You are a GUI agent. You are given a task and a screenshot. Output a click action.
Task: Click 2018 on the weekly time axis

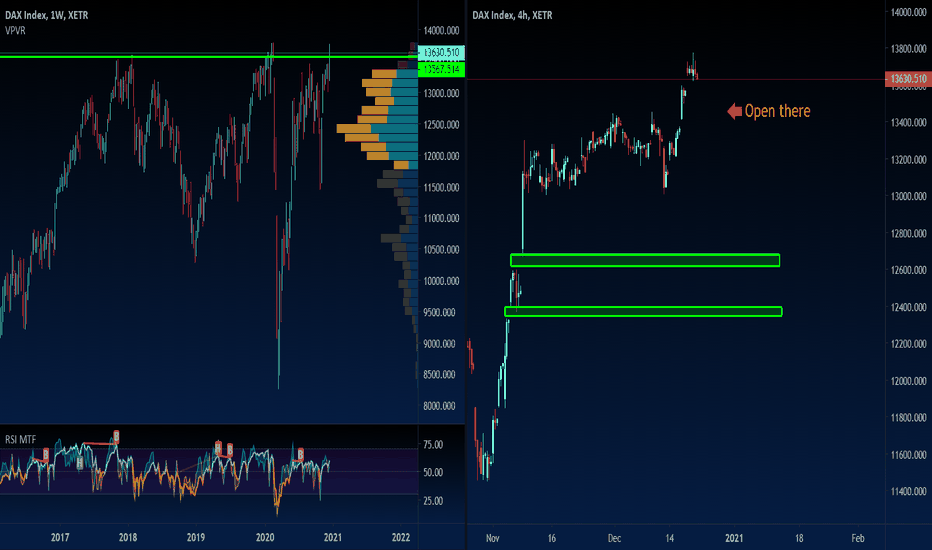[x=128, y=538]
